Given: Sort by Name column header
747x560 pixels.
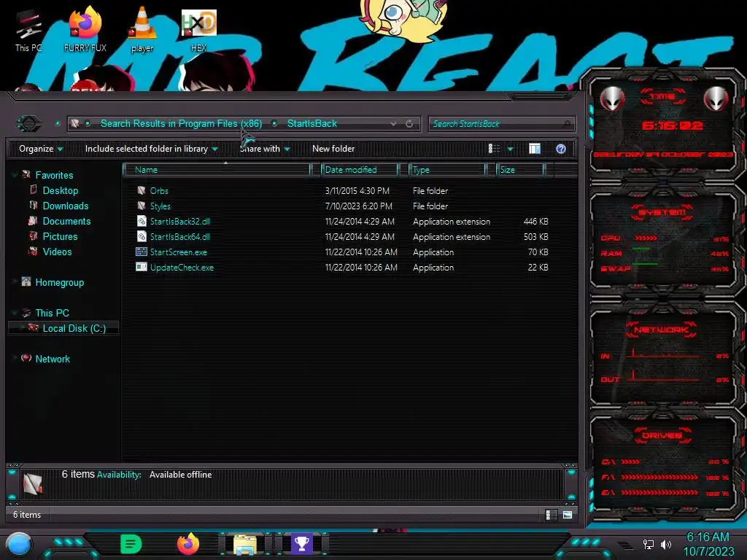Looking at the screenshot, I should pyautogui.click(x=217, y=170).
